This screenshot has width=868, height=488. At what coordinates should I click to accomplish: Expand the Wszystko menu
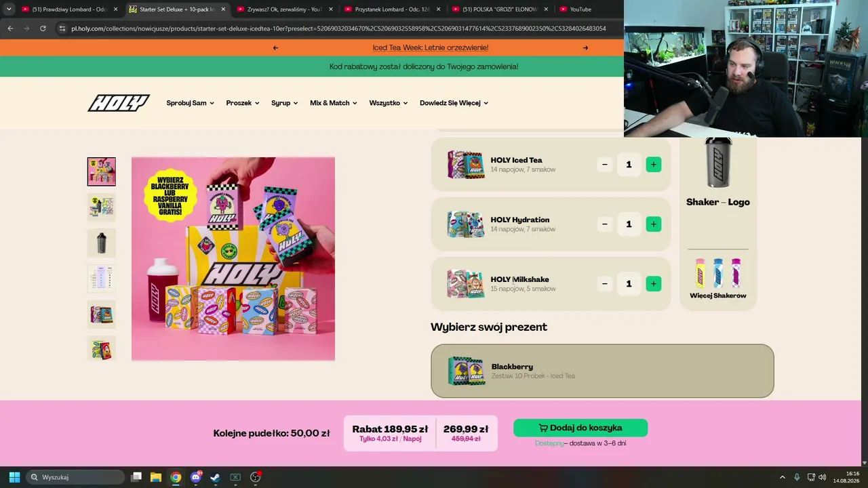tap(389, 103)
